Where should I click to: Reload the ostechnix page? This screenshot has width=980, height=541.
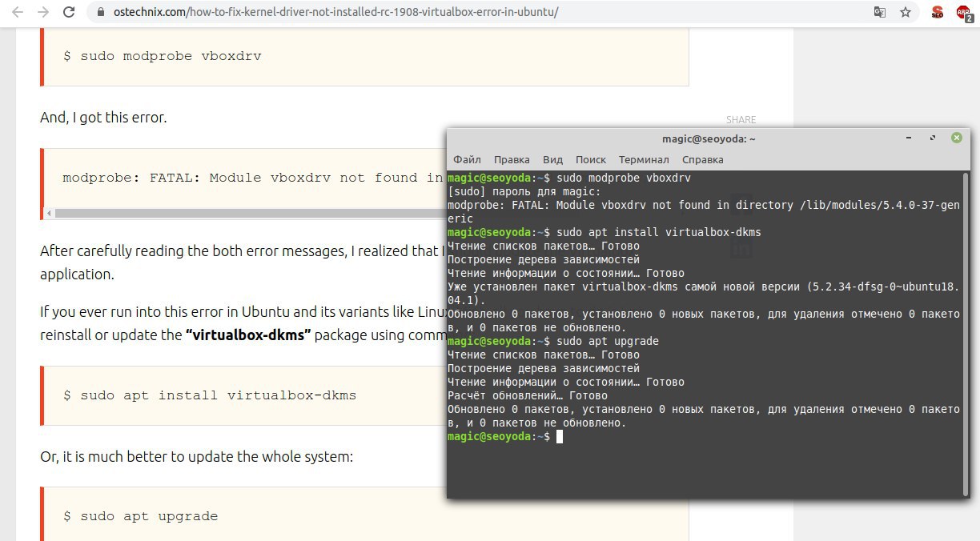point(69,12)
